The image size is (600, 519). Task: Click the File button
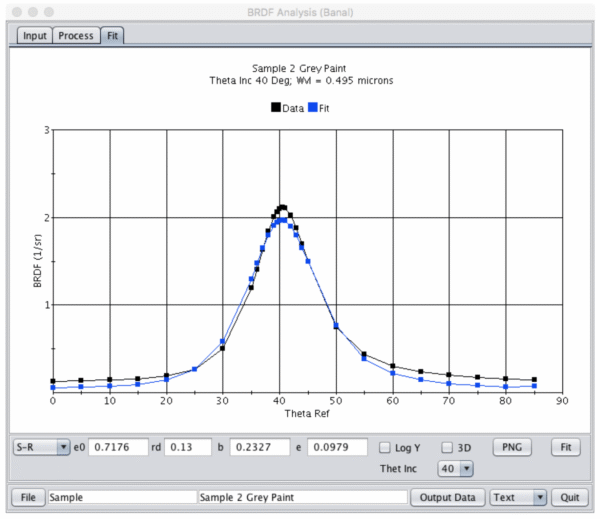click(x=27, y=496)
